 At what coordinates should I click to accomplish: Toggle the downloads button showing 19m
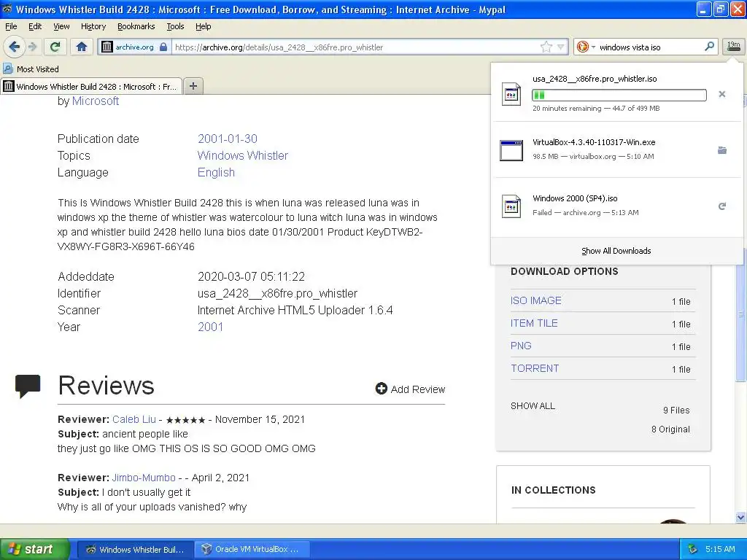point(733,46)
